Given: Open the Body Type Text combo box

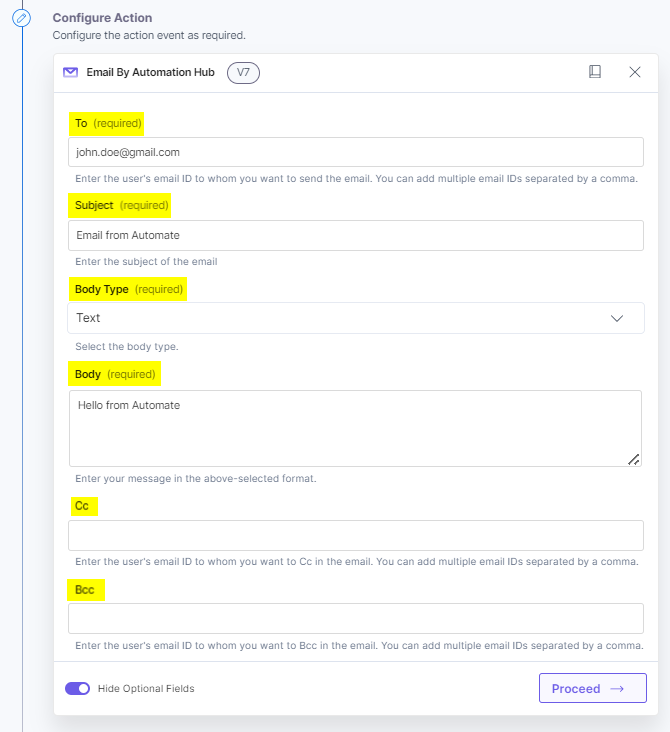Looking at the screenshot, I should click(340, 318).
